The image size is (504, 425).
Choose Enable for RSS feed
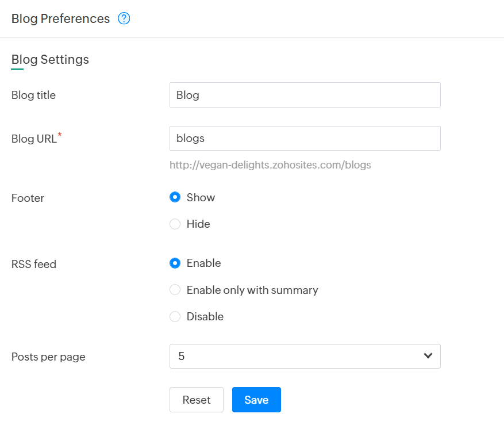pos(175,263)
